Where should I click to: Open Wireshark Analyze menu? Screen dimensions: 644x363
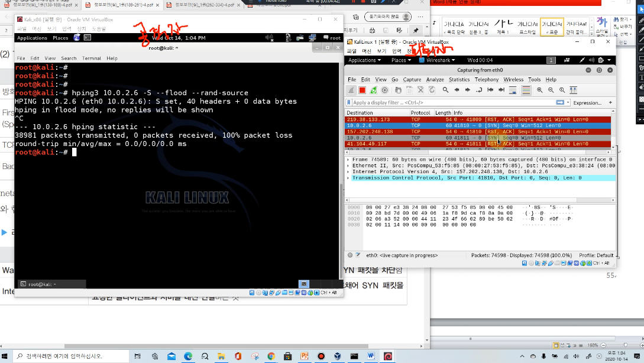click(435, 80)
